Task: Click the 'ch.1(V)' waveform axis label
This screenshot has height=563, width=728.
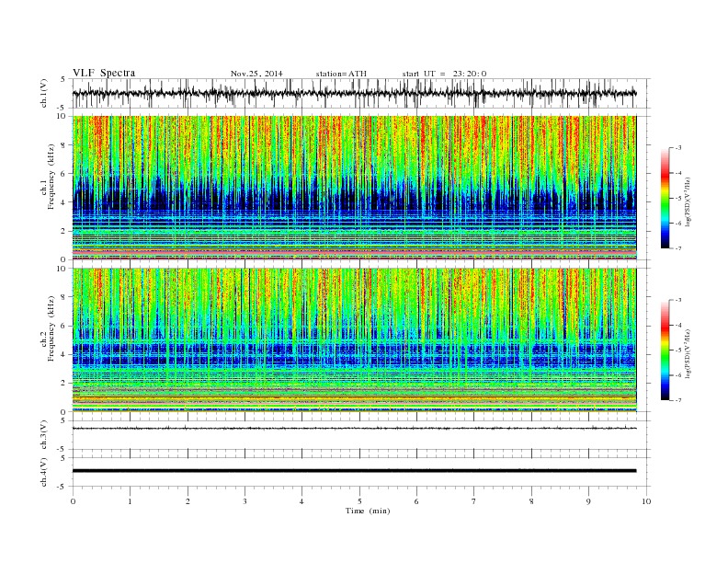Action: pos(43,93)
